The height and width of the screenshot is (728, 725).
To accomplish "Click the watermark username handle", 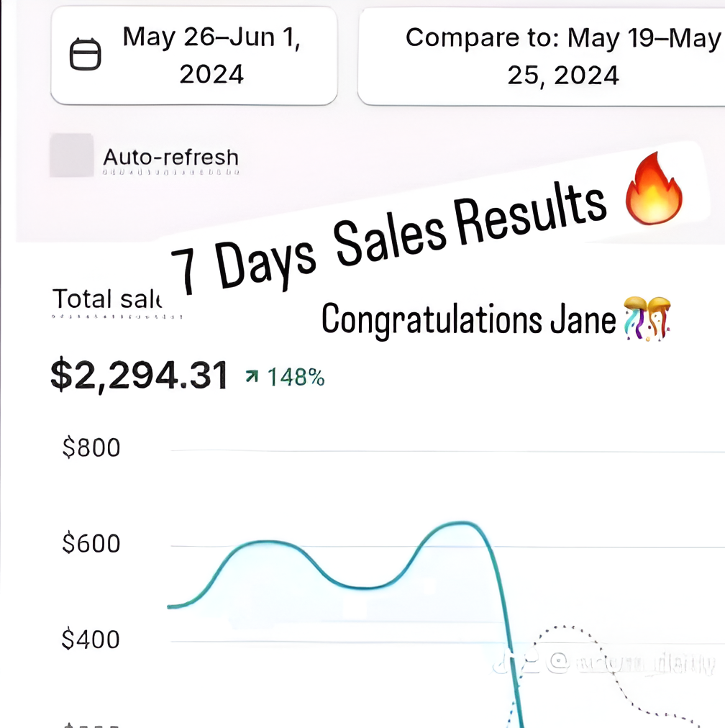I will click(x=633, y=663).
